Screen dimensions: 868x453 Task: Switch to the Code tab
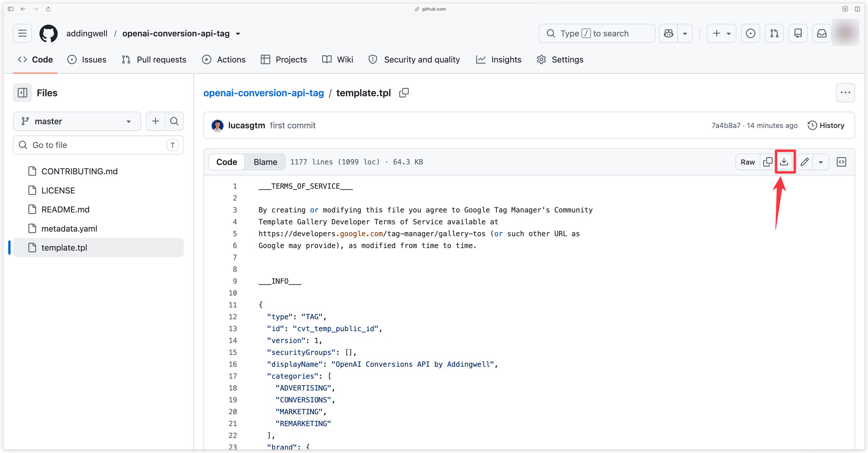(x=35, y=60)
